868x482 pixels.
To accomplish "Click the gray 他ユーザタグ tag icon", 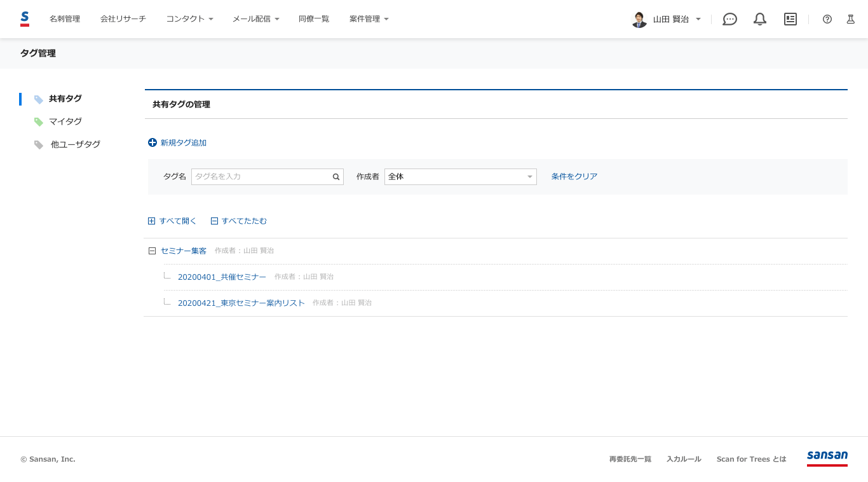I will 39,145.
